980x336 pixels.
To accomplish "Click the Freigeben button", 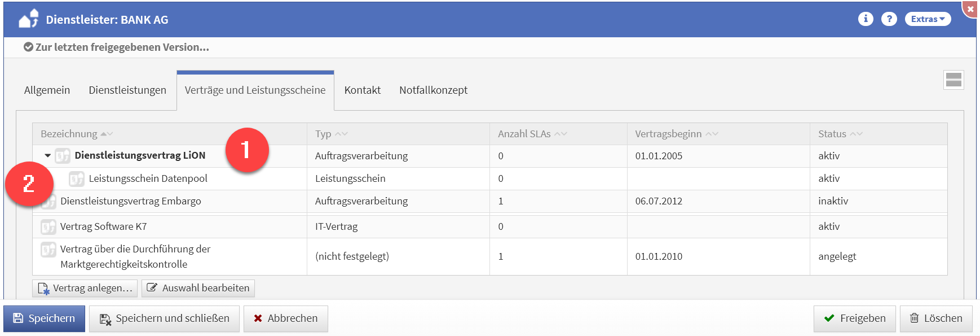I will tap(854, 318).
